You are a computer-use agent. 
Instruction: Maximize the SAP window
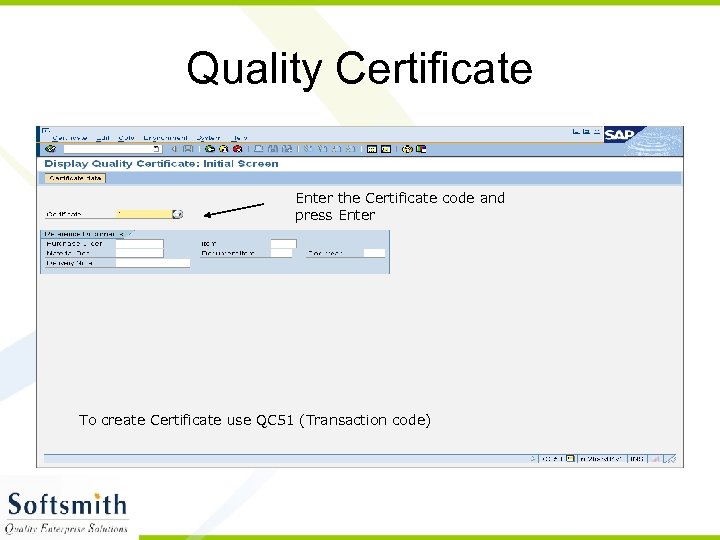click(x=586, y=132)
